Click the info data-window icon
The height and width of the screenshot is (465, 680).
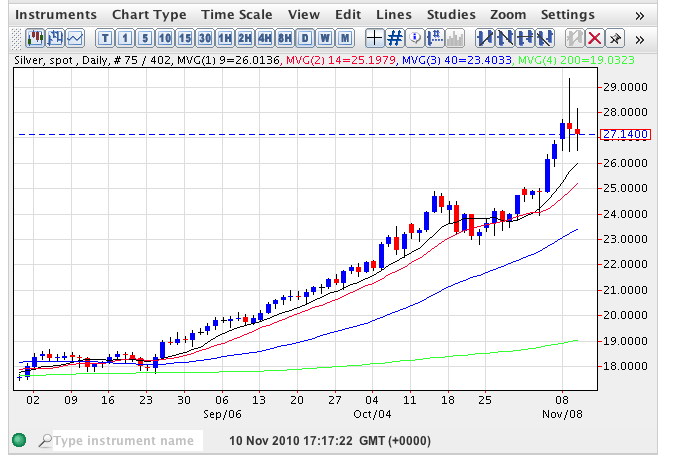tap(416, 38)
